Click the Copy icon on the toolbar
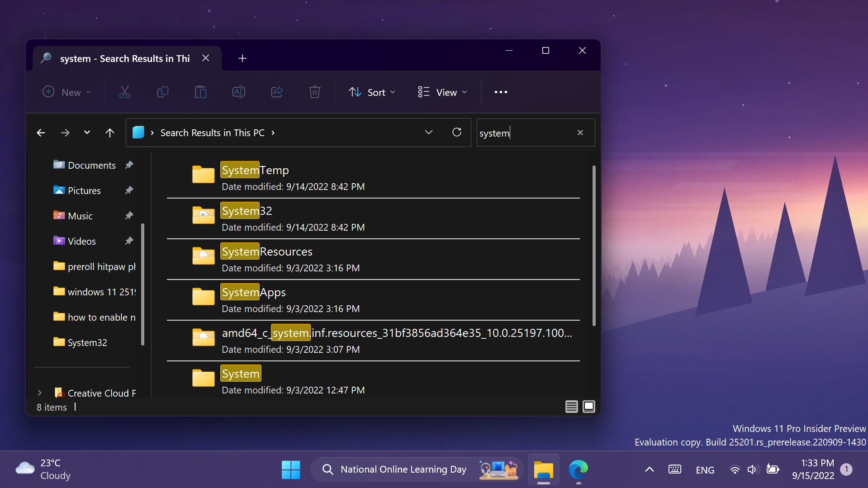The height and width of the screenshot is (488, 868). tap(162, 92)
